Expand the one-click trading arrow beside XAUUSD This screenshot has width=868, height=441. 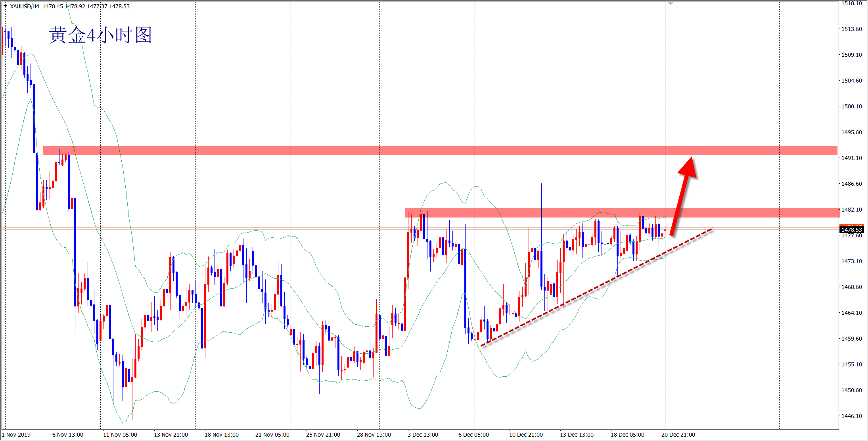(5, 6)
